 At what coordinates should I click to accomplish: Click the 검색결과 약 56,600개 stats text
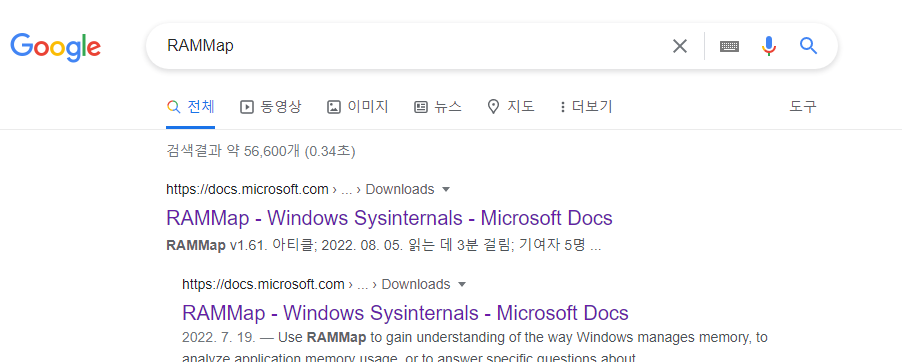[x=261, y=151]
